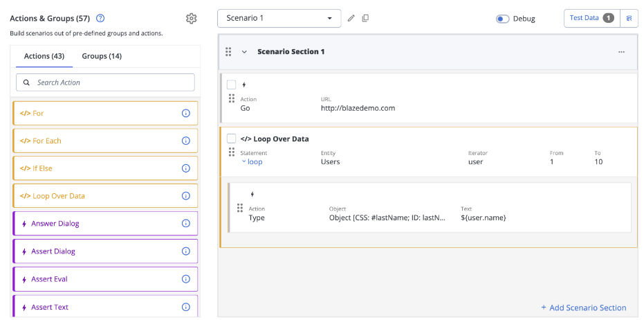Select the Assert Dialog action
Image resolution: width=644 pixels, height=320 pixels.
tap(105, 251)
